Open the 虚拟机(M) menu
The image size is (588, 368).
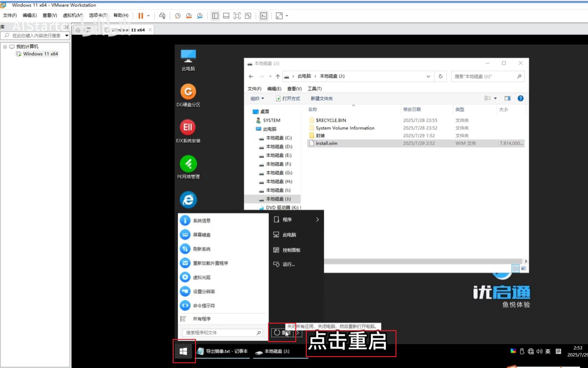pyautogui.click(x=73, y=15)
